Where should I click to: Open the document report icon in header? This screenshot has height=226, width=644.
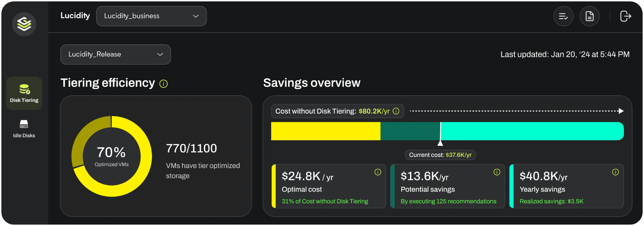589,16
